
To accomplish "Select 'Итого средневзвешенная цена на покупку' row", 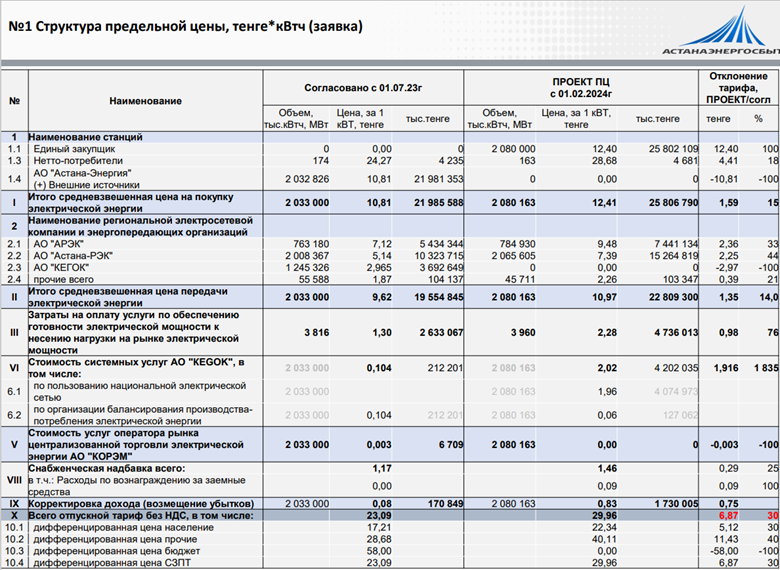I will tap(390, 202).
